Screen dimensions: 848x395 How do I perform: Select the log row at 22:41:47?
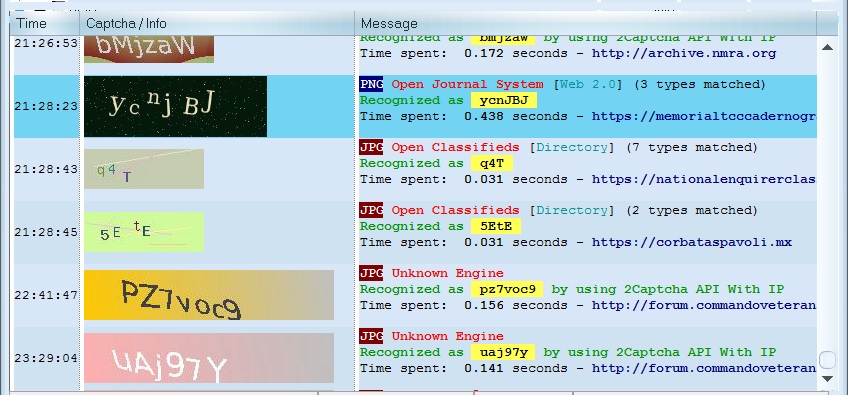click(415, 295)
